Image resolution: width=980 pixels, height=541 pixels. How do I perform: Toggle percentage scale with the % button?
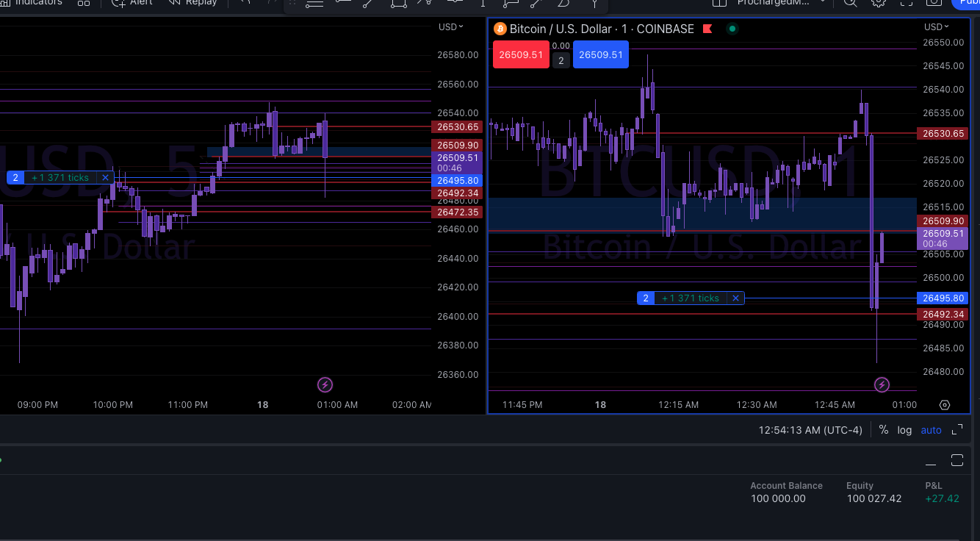click(884, 430)
